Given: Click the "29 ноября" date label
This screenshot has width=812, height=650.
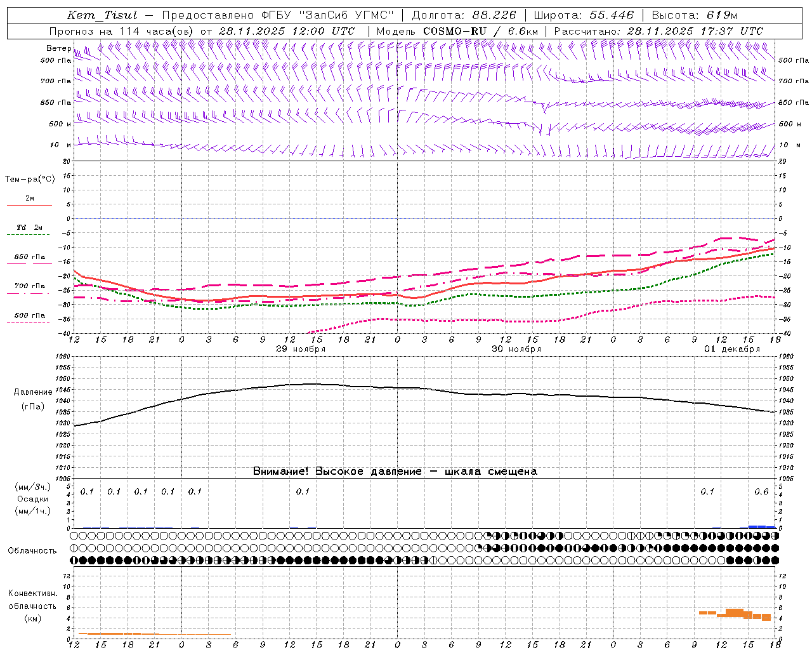Looking at the screenshot, I should 301,349.
